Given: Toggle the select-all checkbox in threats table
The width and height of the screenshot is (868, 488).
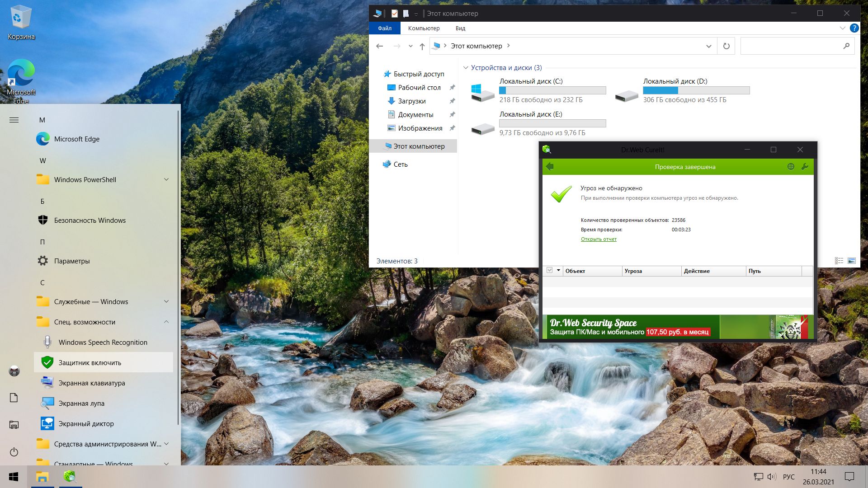Looking at the screenshot, I should coord(549,271).
